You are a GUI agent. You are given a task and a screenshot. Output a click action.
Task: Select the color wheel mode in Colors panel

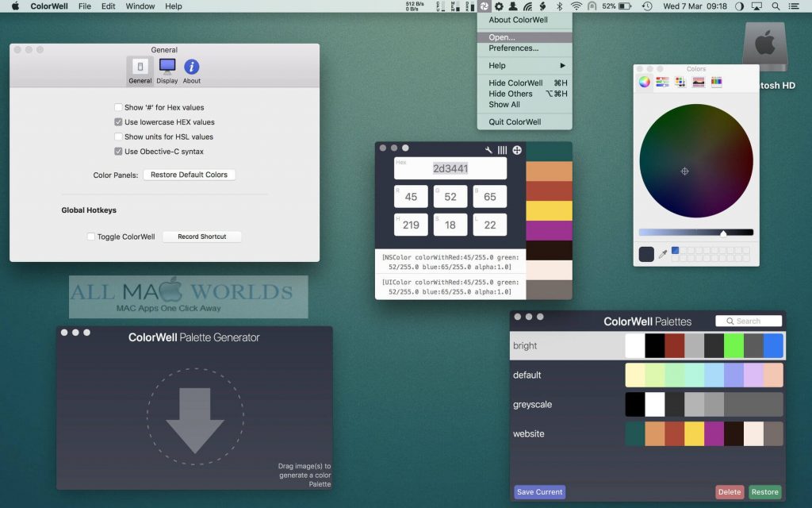coord(644,82)
